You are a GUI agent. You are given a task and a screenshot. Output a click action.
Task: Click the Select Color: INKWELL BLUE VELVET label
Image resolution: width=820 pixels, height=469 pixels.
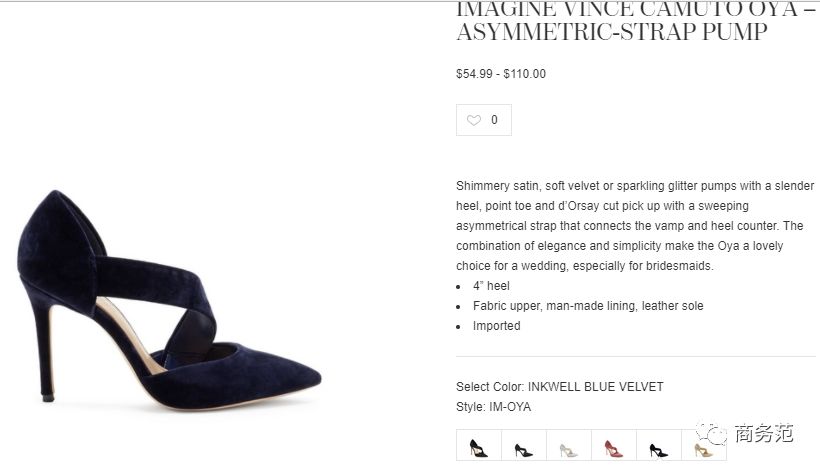(560, 387)
